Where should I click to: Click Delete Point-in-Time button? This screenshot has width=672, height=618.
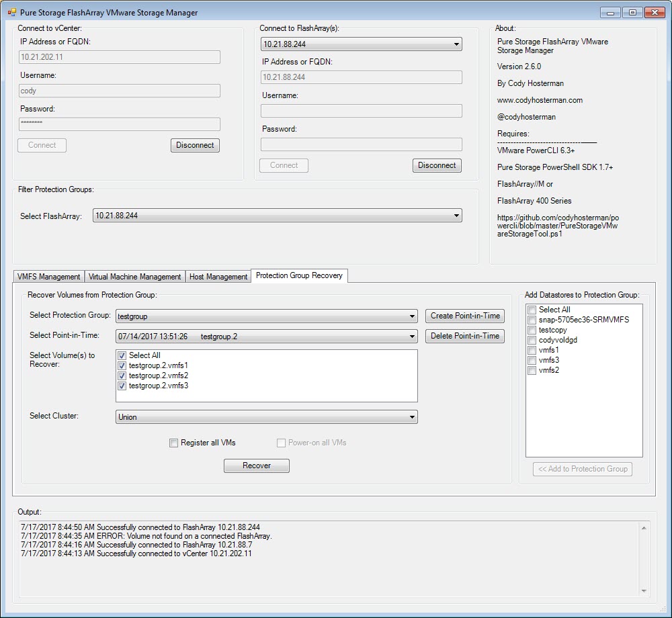(x=465, y=336)
